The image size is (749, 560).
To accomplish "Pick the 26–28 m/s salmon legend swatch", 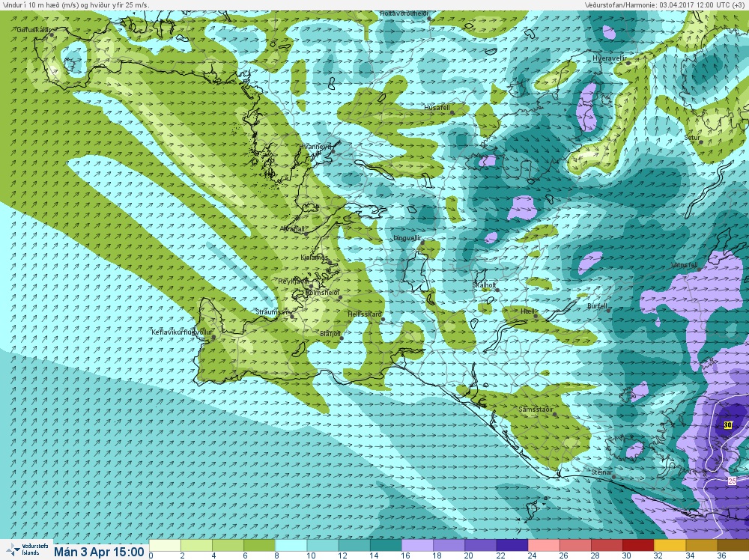I will (x=575, y=545).
